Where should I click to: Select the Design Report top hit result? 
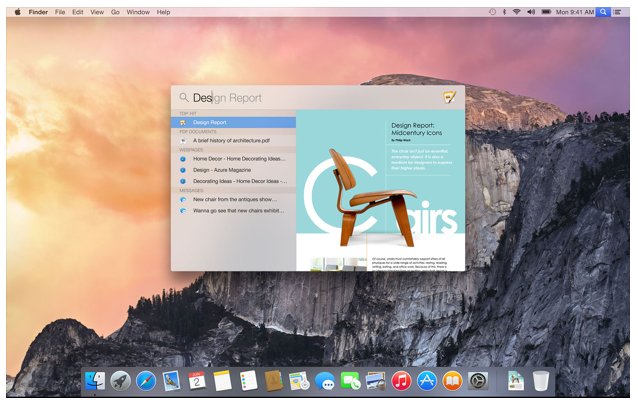233,122
